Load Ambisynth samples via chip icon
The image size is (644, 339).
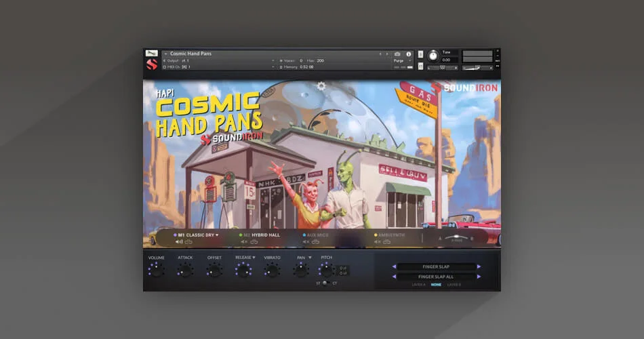click(387, 241)
